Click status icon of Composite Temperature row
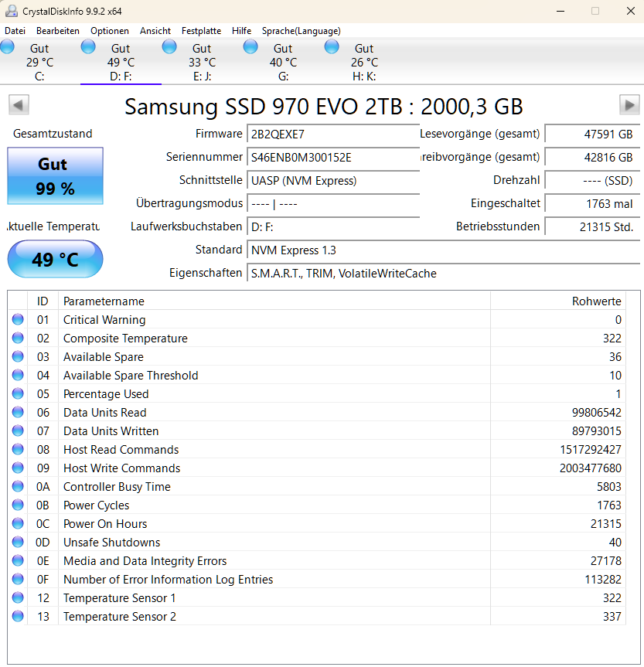Viewport: 644px width, 667px height. coord(18,338)
